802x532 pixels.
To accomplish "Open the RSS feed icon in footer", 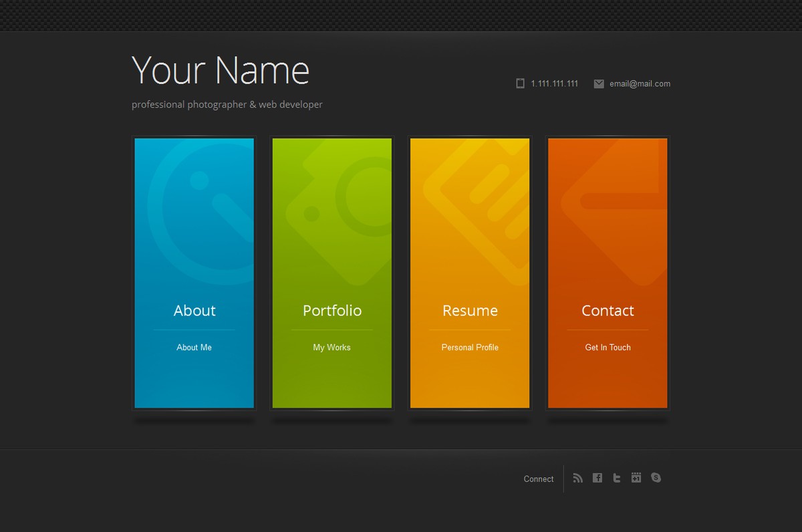I will tap(578, 478).
